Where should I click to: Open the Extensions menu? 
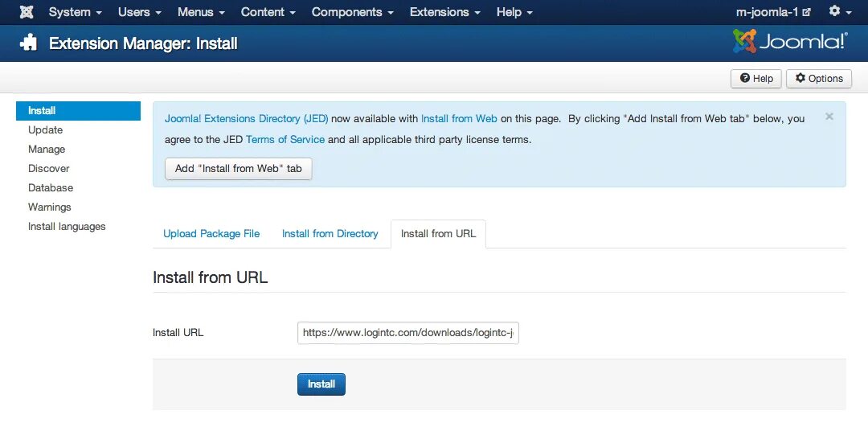pyautogui.click(x=445, y=11)
